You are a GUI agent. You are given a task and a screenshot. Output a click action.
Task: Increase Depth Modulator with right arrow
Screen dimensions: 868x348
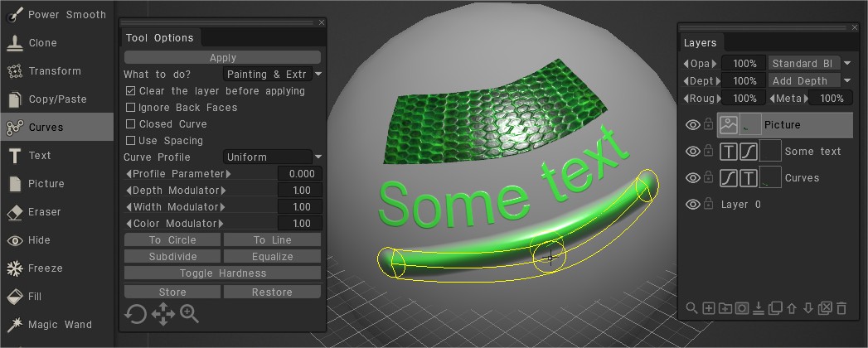(x=223, y=191)
